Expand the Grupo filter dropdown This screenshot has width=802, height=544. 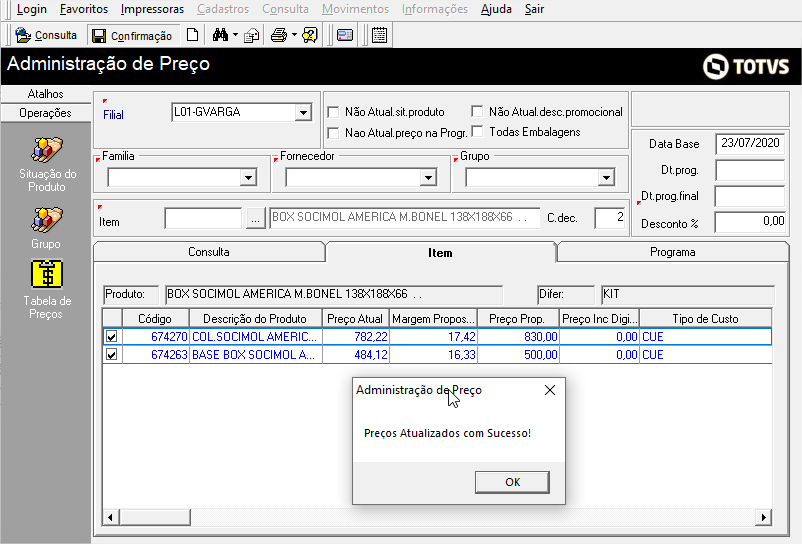point(606,177)
